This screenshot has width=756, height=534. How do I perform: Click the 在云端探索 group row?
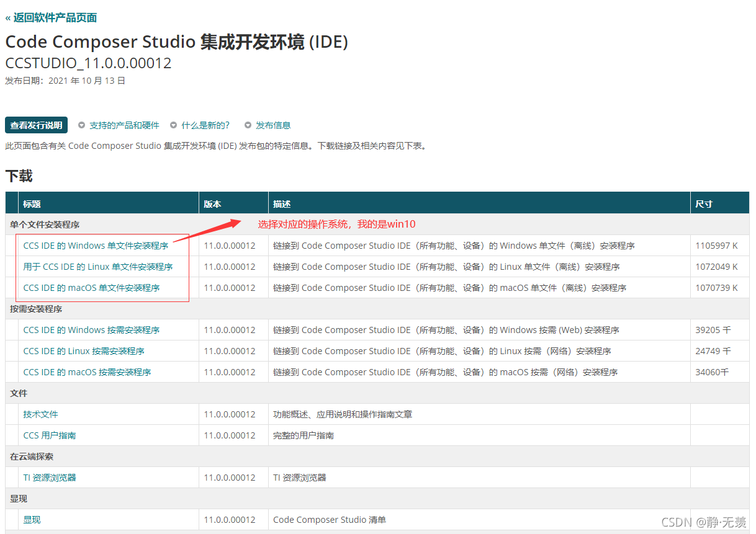pos(377,456)
